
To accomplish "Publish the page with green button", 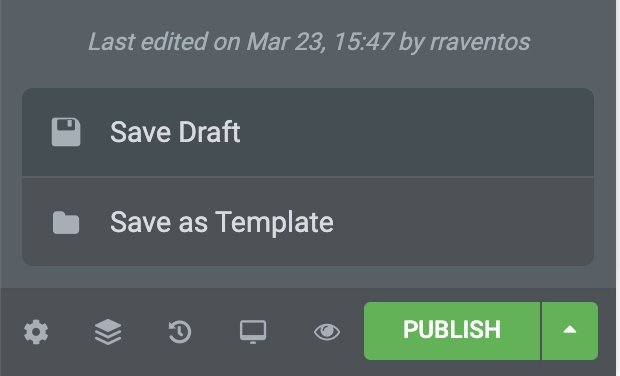I will coord(452,331).
